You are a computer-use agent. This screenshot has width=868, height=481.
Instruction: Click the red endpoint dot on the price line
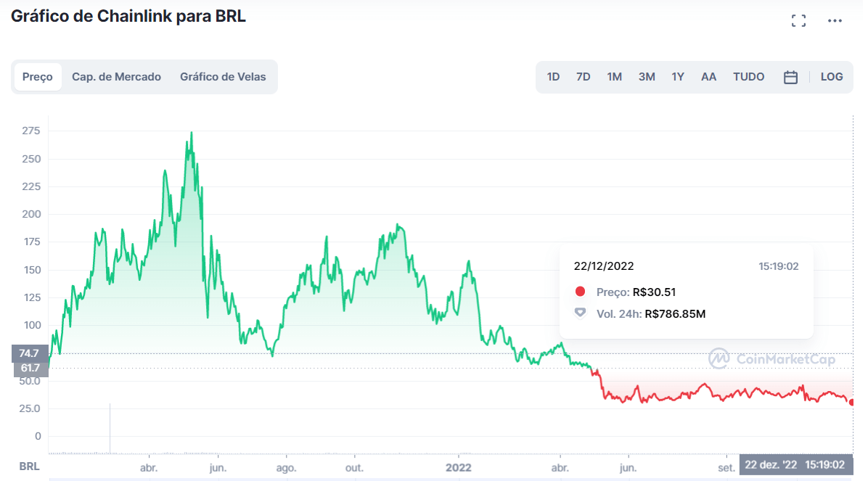852,403
